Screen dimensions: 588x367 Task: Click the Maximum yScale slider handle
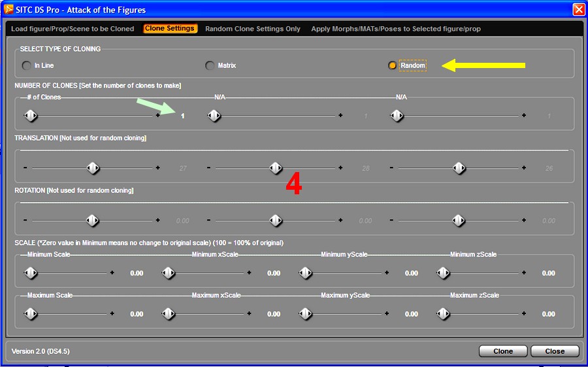(x=306, y=313)
